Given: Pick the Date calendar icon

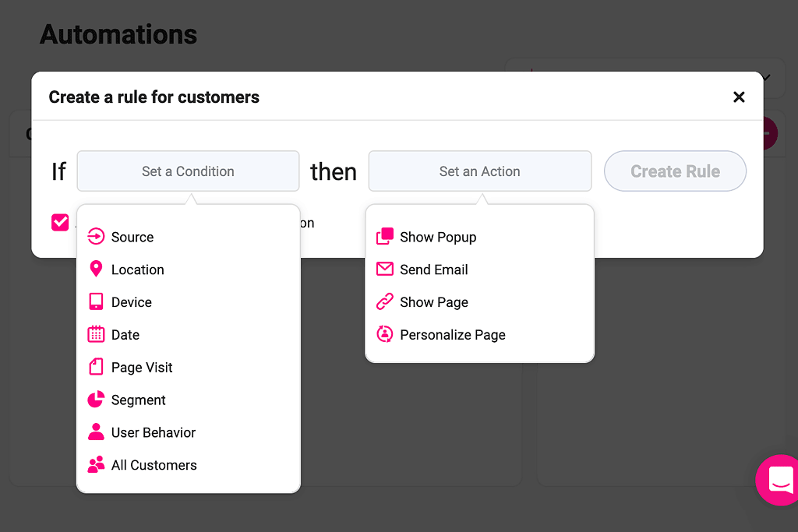Looking at the screenshot, I should (96, 335).
